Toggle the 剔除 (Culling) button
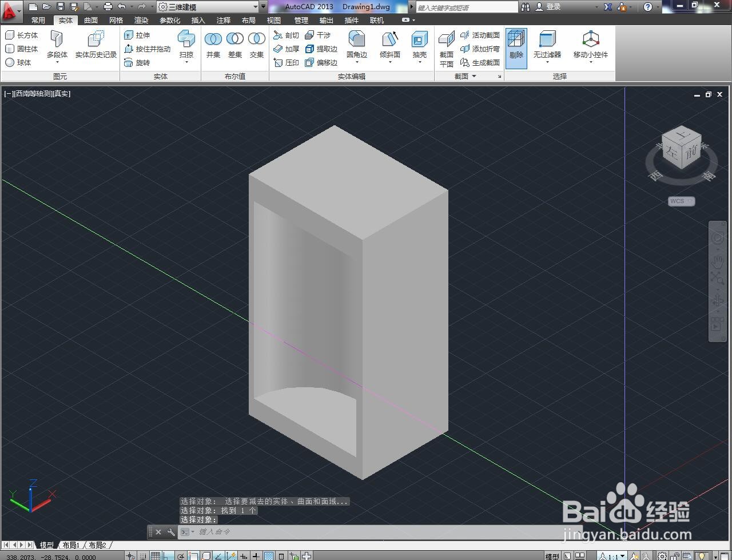Image resolution: width=732 pixels, height=560 pixels. tap(516, 48)
